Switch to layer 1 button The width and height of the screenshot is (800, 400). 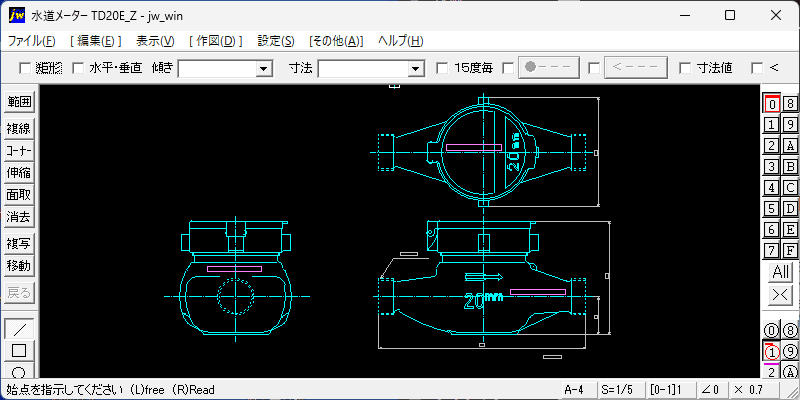[771, 124]
